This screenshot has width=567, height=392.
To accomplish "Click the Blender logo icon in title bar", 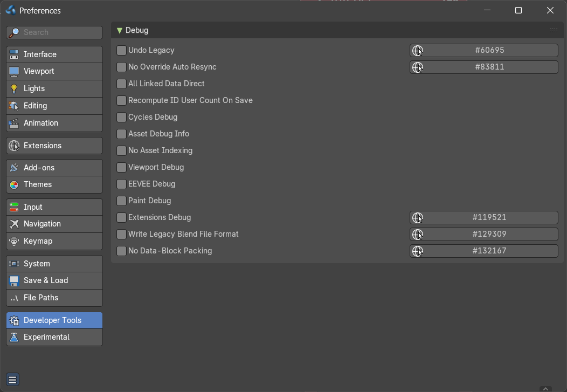I will pos(10,10).
